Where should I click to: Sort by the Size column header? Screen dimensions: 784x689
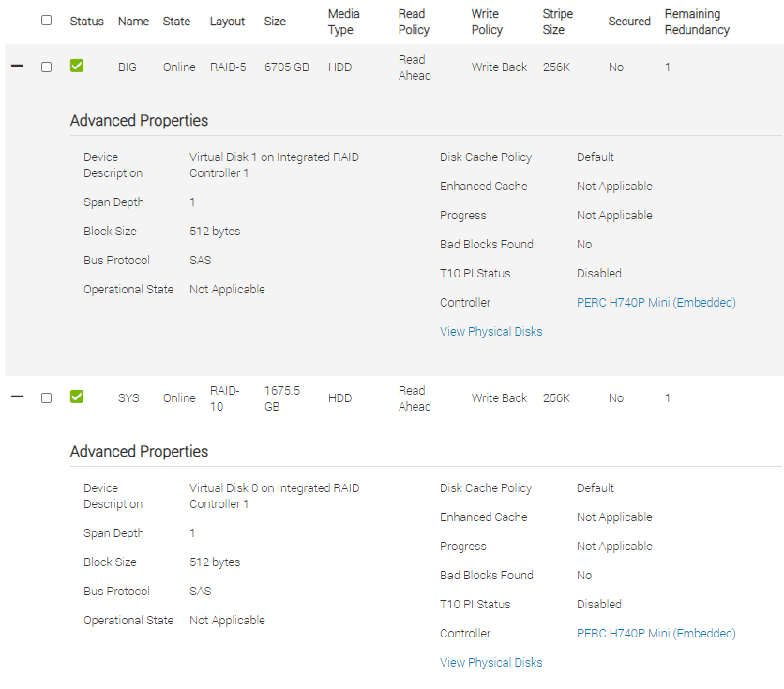275,22
